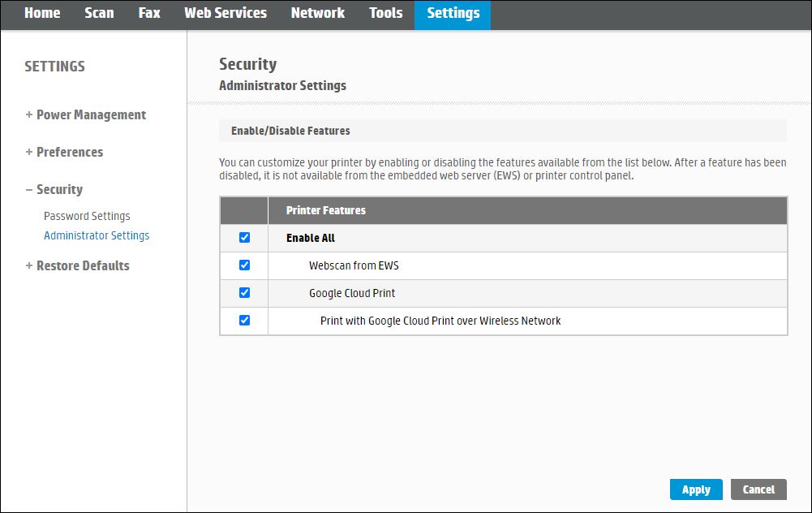Toggle the Google Cloud Print checkbox
This screenshot has width=812, height=513.
244,293
